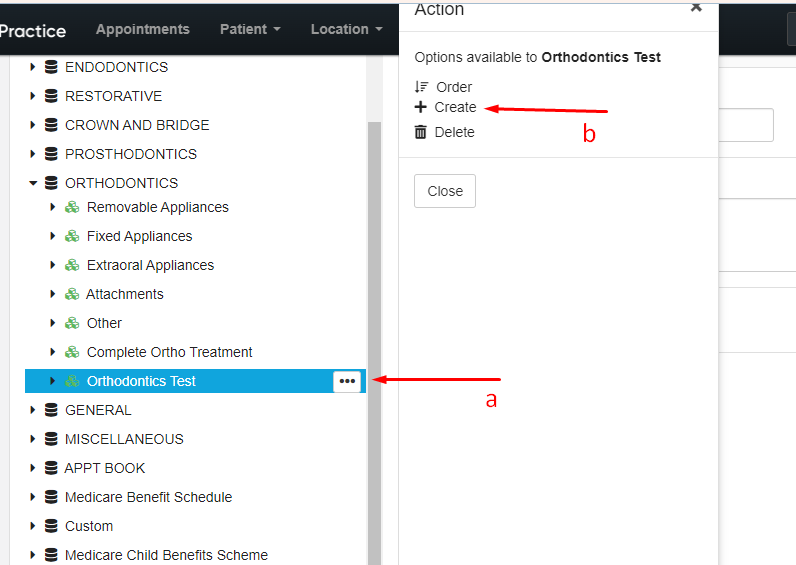This screenshot has height=565, width=796.
Task: Expand the Removable Appliances subgroup
Action: (52, 207)
